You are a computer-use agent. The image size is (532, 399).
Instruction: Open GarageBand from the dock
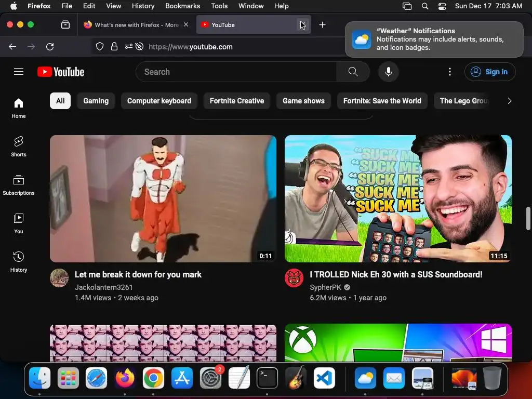[296, 378]
